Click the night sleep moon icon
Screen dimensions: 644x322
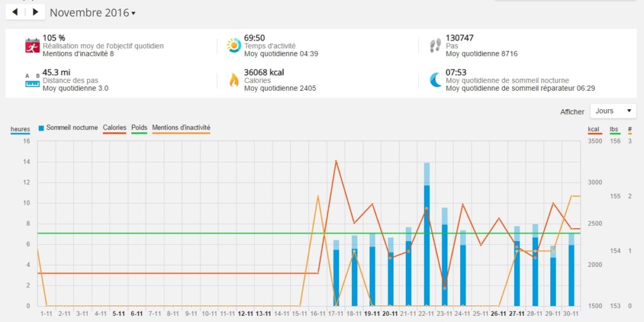click(x=435, y=80)
